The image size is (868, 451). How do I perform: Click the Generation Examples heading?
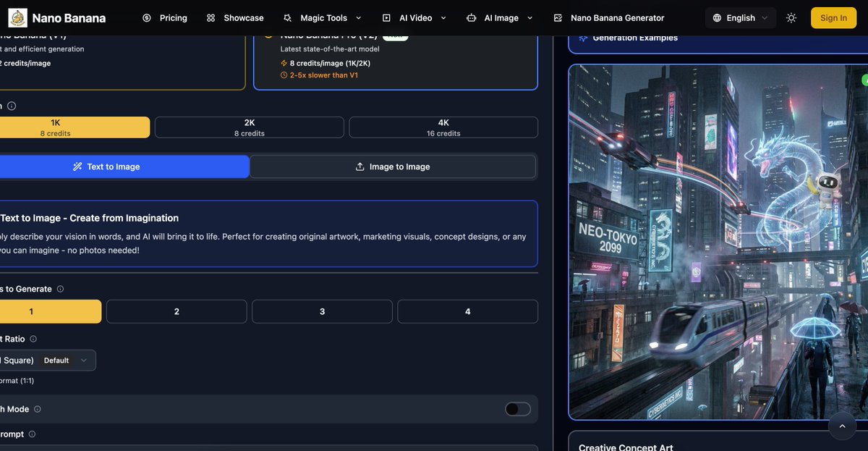(635, 38)
